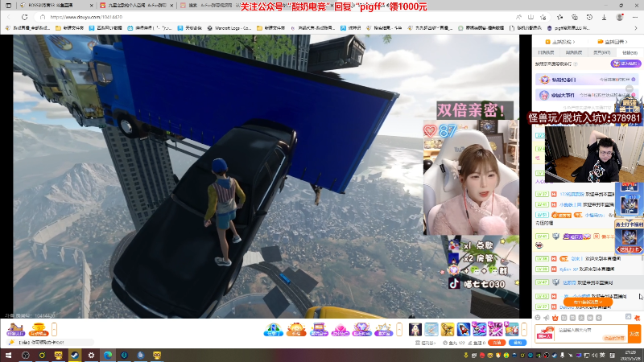Viewport: 644px width, 362px height.
Task: Click the megaphone icon in chat toolbar
Action: pyautogui.click(x=547, y=318)
